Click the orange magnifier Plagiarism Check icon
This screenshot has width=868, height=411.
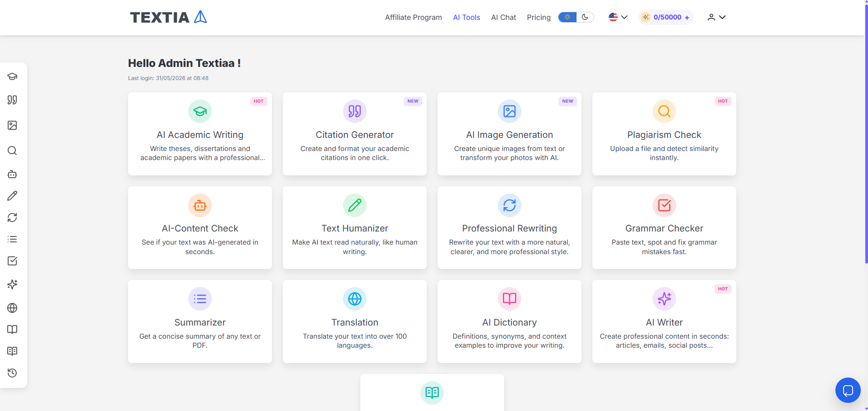pos(664,111)
